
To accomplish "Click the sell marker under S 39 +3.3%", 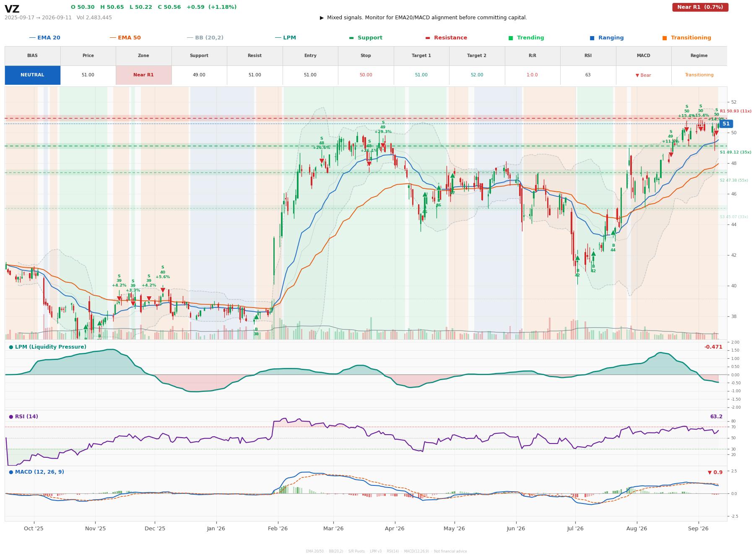I will [x=133, y=304].
